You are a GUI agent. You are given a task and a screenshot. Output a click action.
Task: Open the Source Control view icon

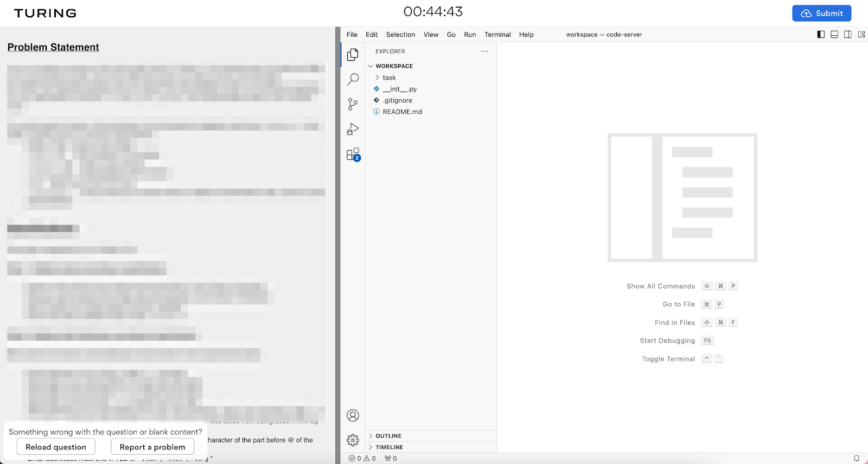(353, 104)
